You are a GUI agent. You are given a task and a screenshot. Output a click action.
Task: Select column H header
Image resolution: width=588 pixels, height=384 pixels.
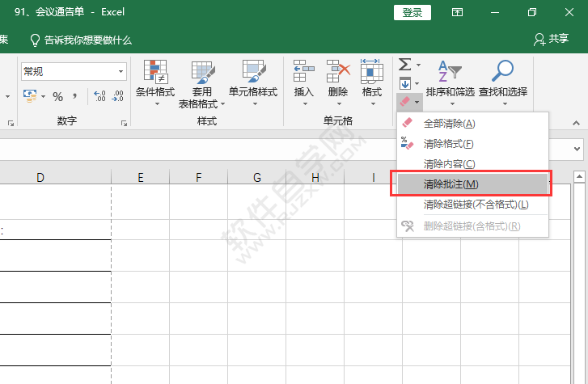315,177
